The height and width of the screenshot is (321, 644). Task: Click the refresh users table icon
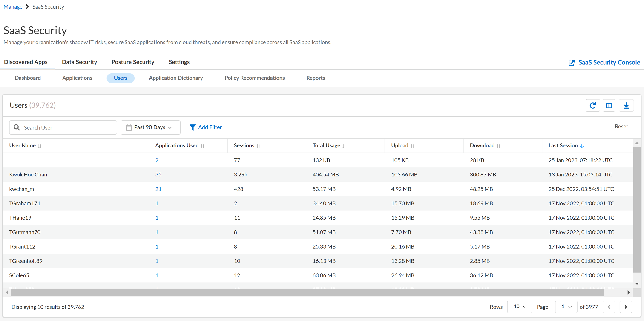tap(592, 106)
